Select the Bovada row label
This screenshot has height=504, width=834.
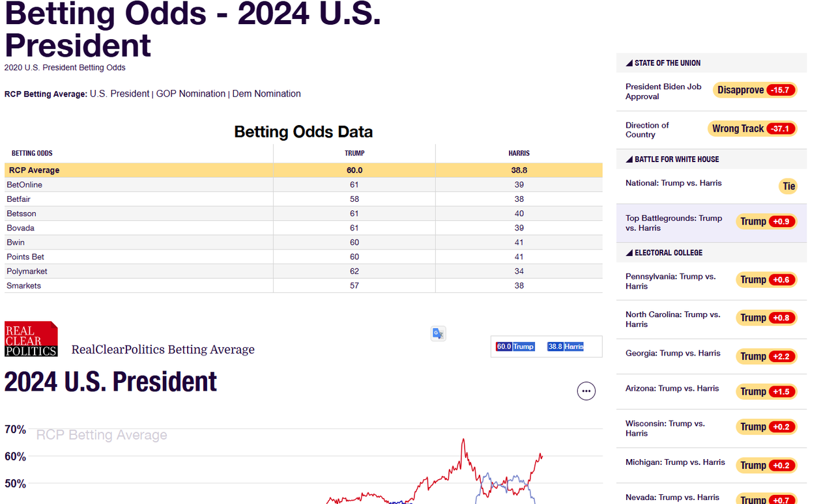(x=20, y=228)
